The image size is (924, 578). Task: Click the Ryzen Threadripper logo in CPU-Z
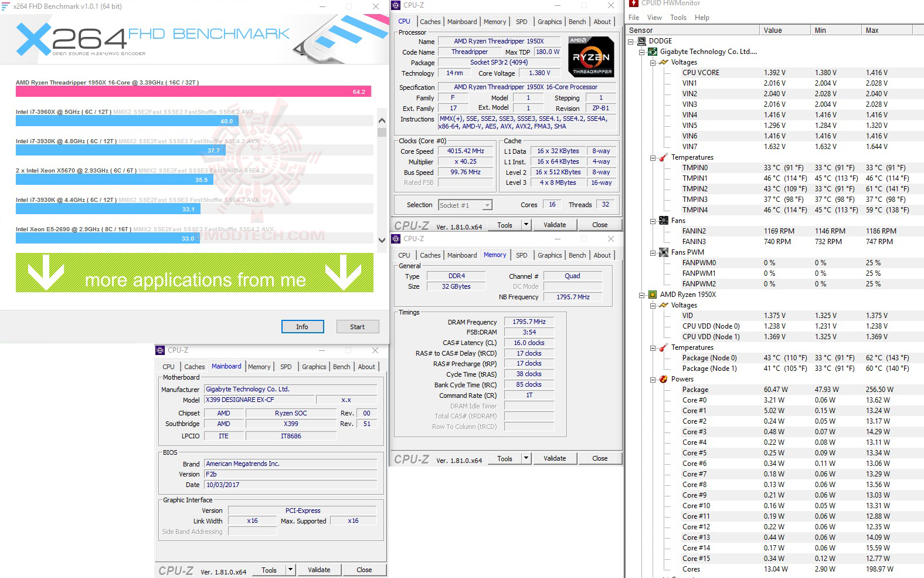point(592,57)
